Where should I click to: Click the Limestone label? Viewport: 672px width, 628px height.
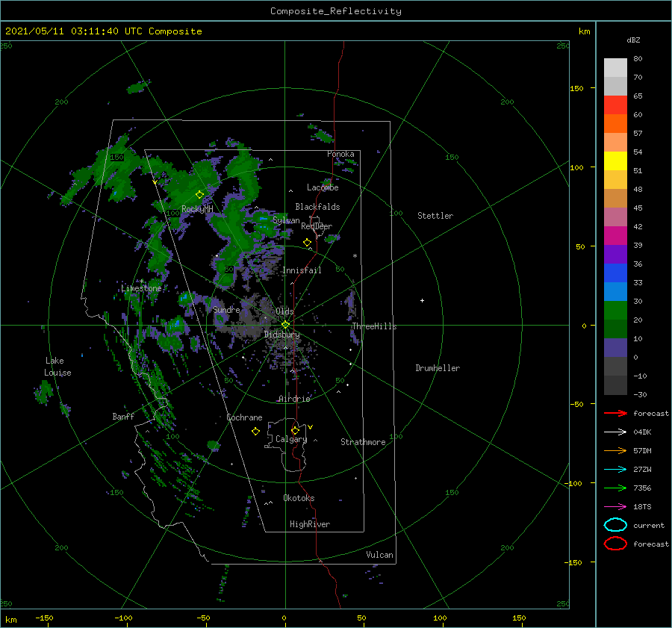(x=141, y=288)
